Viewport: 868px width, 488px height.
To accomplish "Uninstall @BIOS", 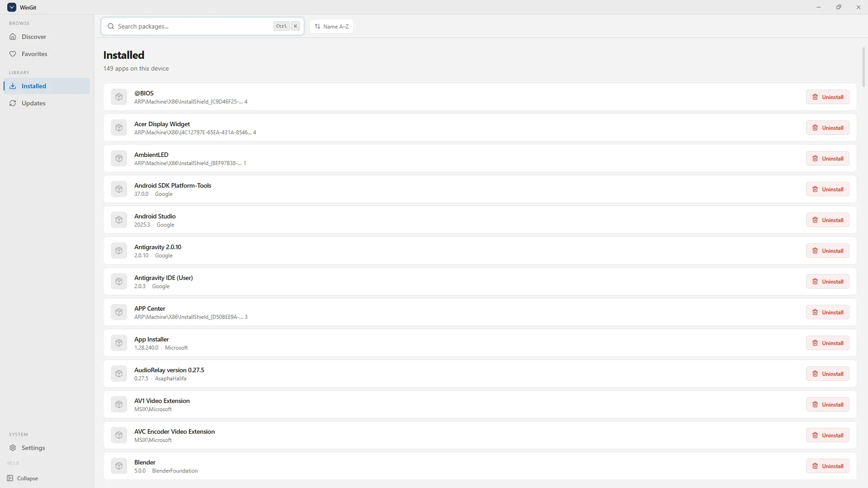I will pyautogui.click(x=827, y=97).
